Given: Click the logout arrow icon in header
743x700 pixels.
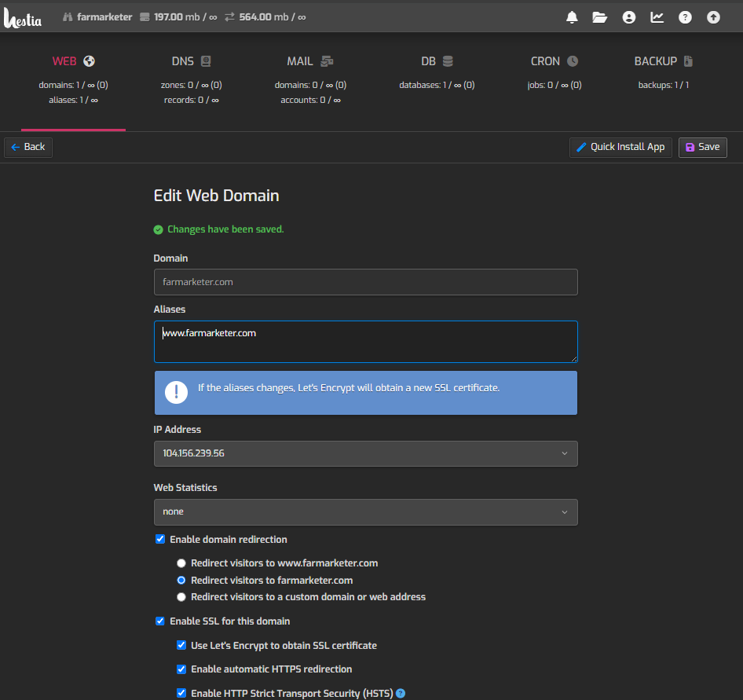Looking at the screenshot, I should click(x=713, y=17).
